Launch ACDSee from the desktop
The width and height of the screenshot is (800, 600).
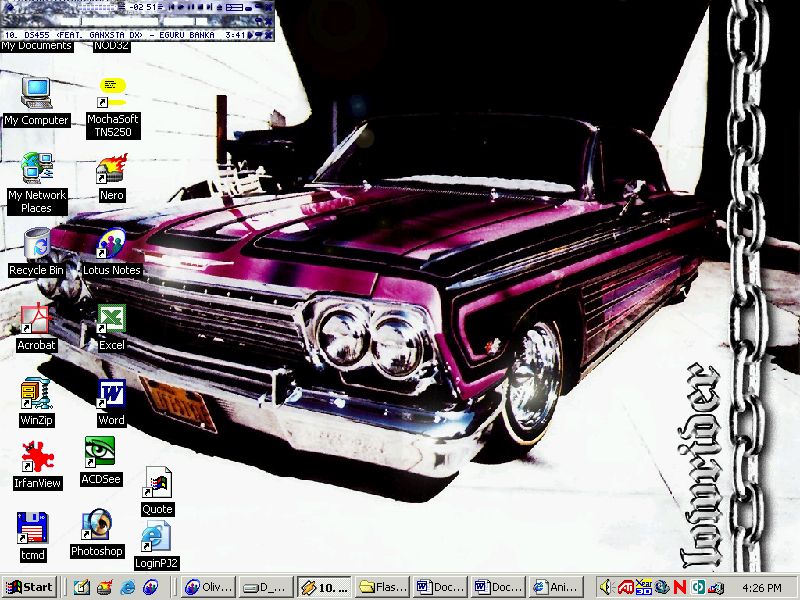(100, 453)
